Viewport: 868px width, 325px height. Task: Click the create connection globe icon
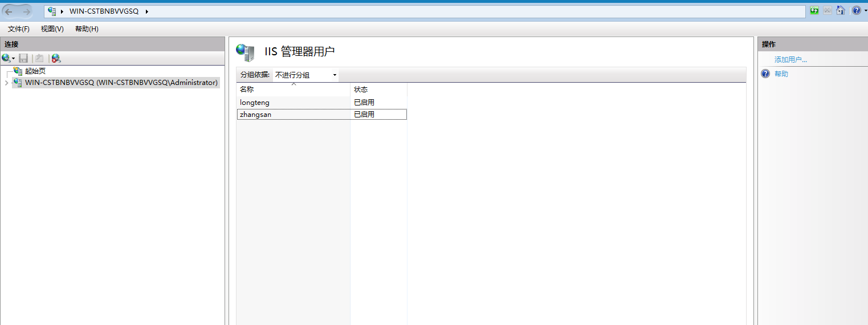click(x=6, y=58)
